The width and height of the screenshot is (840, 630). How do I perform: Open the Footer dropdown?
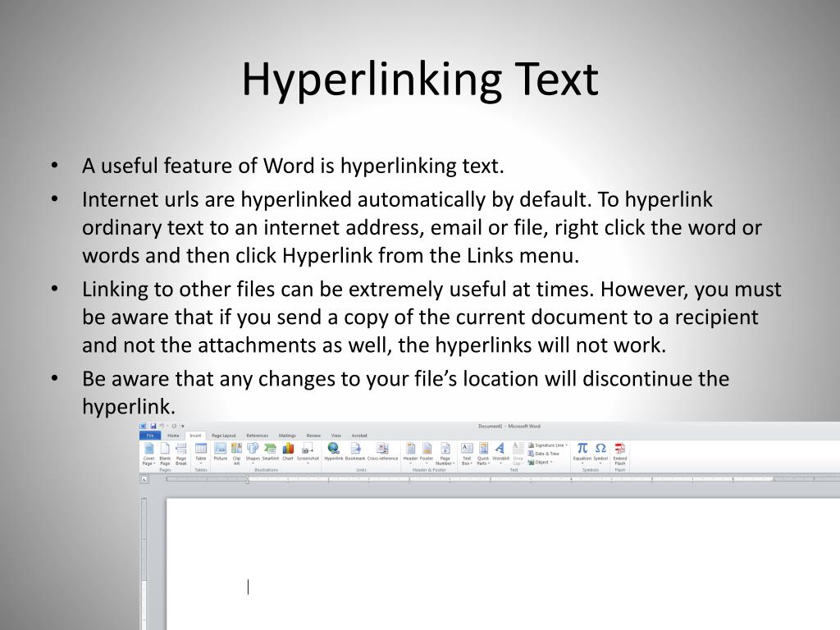click(x=427, y=453)
